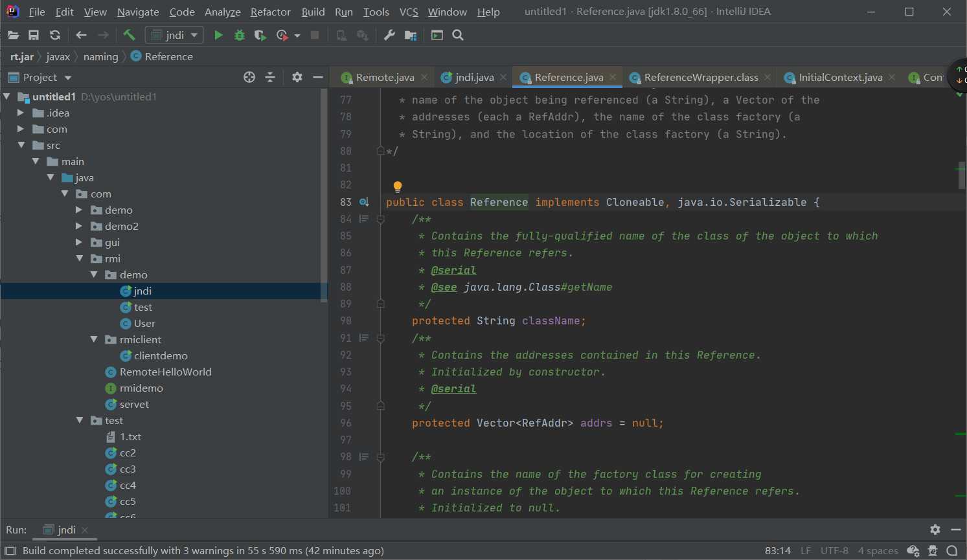Click the editor vertical scrollbar thumb

(962, 175)
